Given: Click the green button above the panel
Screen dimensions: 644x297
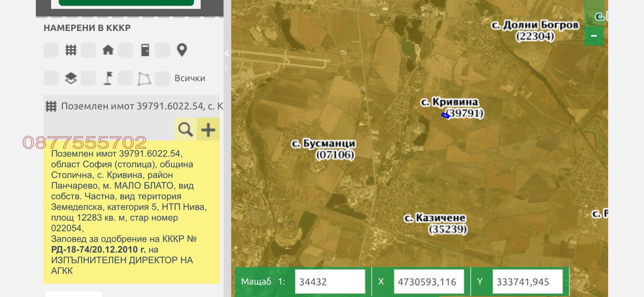Looking at the screenshot, I should (126, 3).
